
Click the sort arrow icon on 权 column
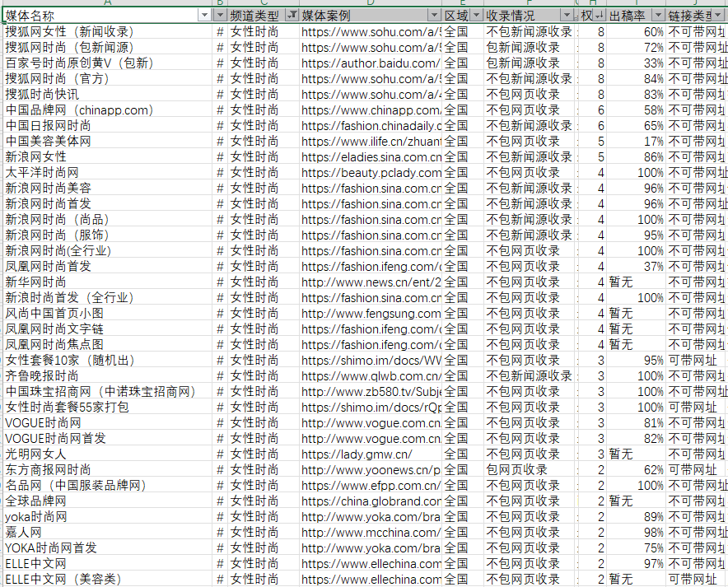coord(599,16)
